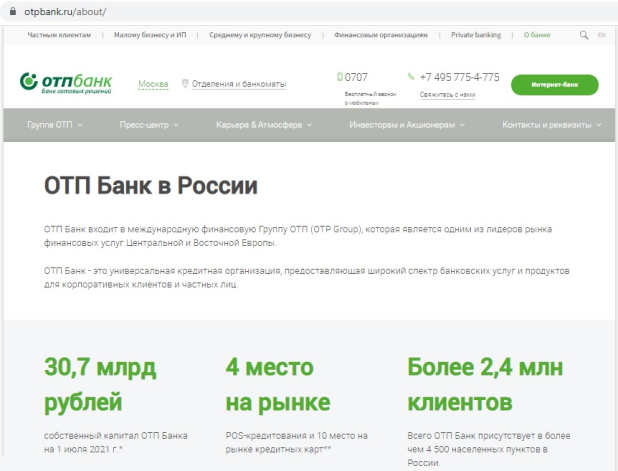Image resolution: width=618 pixels, height=471 pixels.
Task: Click the heading ОТП Банк в России
Action: (x=151, y=185)
